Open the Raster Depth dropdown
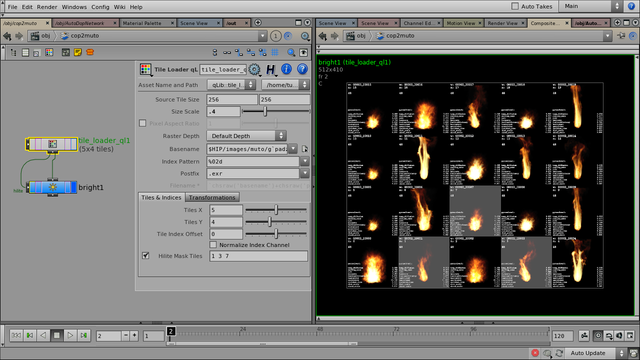This screenshot has width=640, height=360. click(x=247, y=136)
